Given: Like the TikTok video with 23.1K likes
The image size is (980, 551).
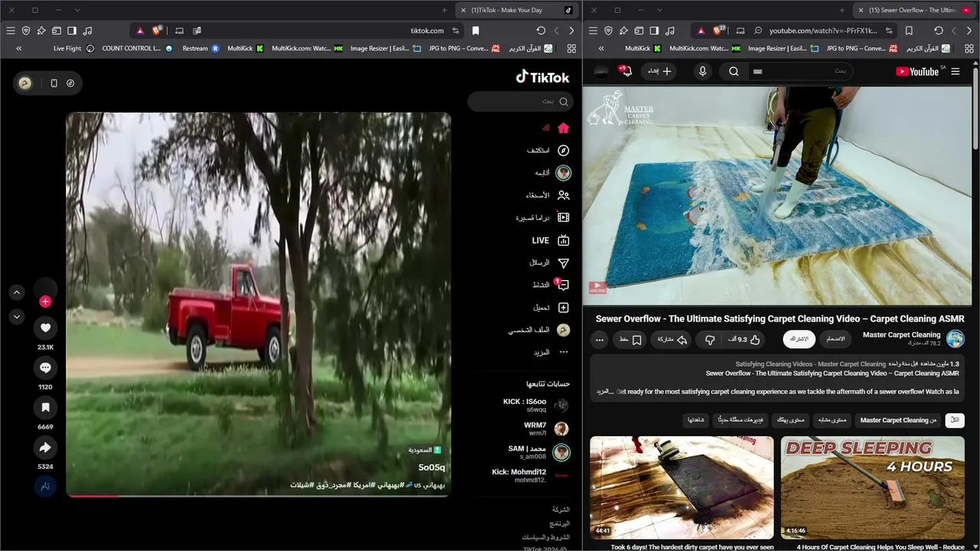Looking at the screenshot, I should click(x=45, y=328).
